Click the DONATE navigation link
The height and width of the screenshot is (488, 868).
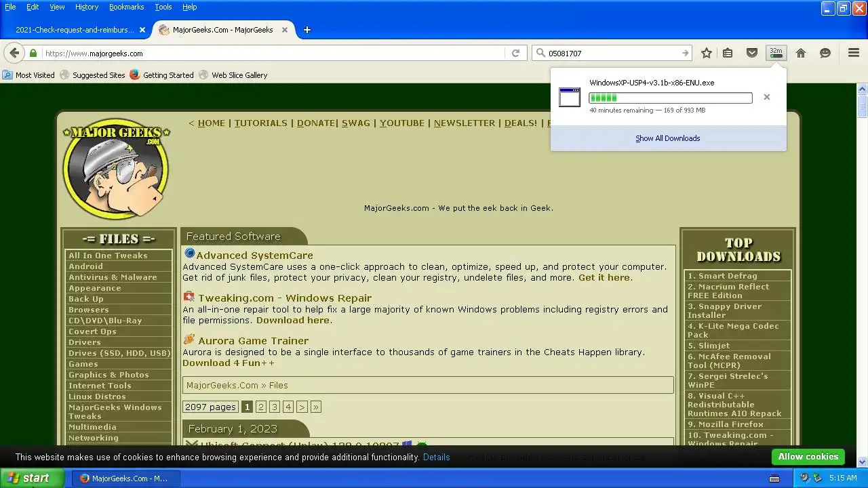316,123
